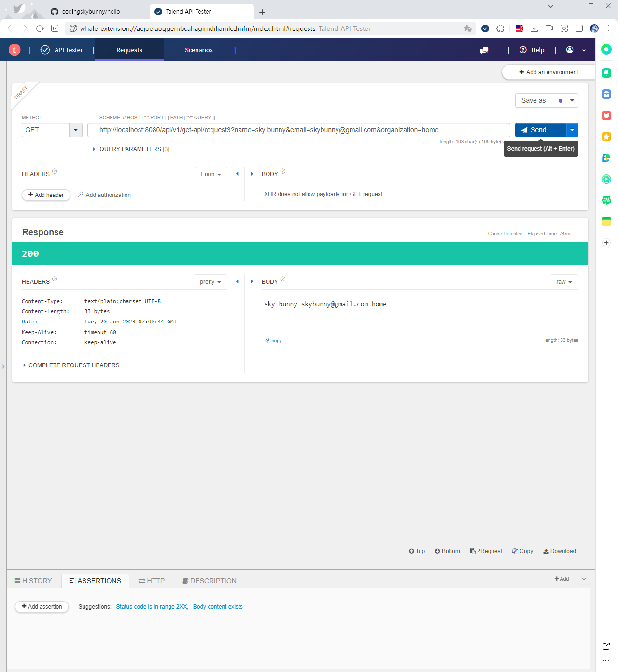The image size is (618, 672).
Task: Add sidebar app with plus icon
Action: pyautogui.click(x=606, y=243)
